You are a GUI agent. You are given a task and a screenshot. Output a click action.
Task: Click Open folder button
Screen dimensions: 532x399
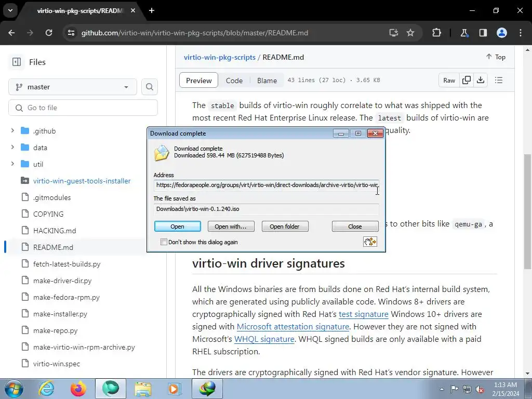(x=285, y=227)
